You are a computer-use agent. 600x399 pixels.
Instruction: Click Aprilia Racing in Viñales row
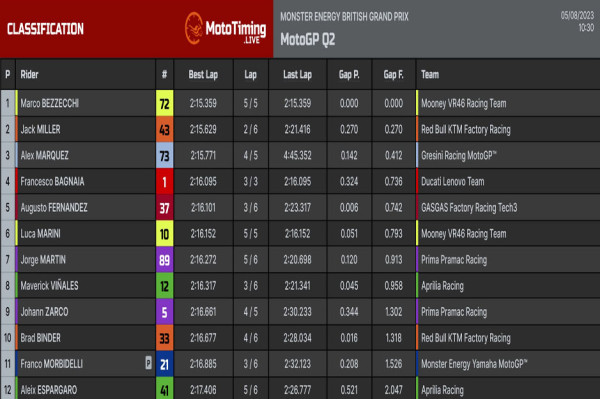pos(442,286)
